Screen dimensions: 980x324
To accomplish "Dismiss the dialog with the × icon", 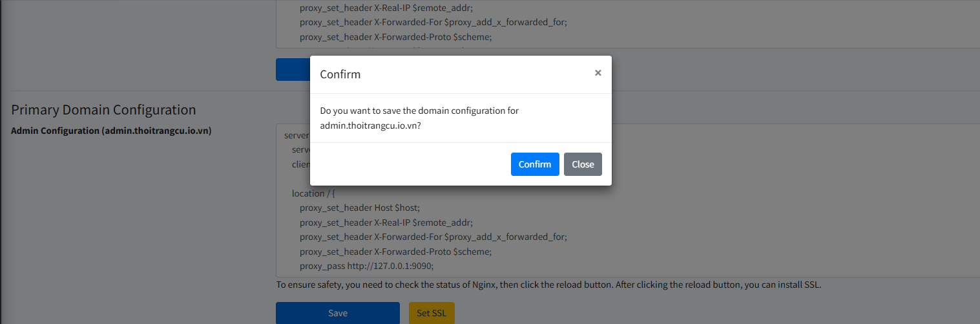I will (598, 73).
